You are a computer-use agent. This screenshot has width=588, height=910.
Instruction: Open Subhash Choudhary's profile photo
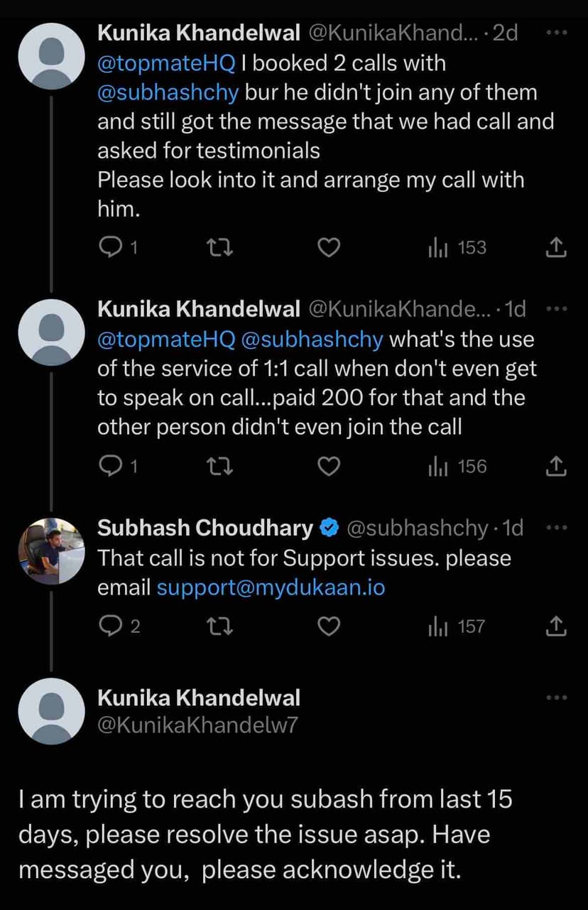51,551
